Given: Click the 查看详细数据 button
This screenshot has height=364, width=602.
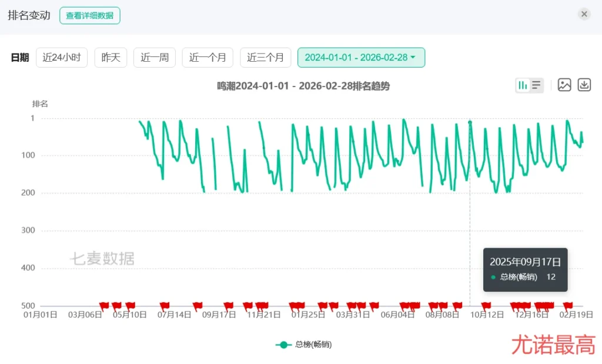Looking at the screenshot, I should point(89,16).
